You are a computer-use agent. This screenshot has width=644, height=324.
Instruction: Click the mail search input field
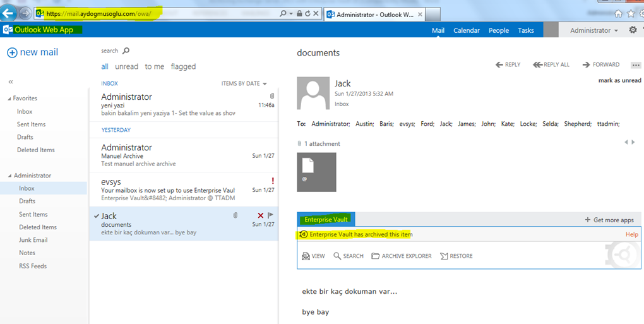coord(110,51)
